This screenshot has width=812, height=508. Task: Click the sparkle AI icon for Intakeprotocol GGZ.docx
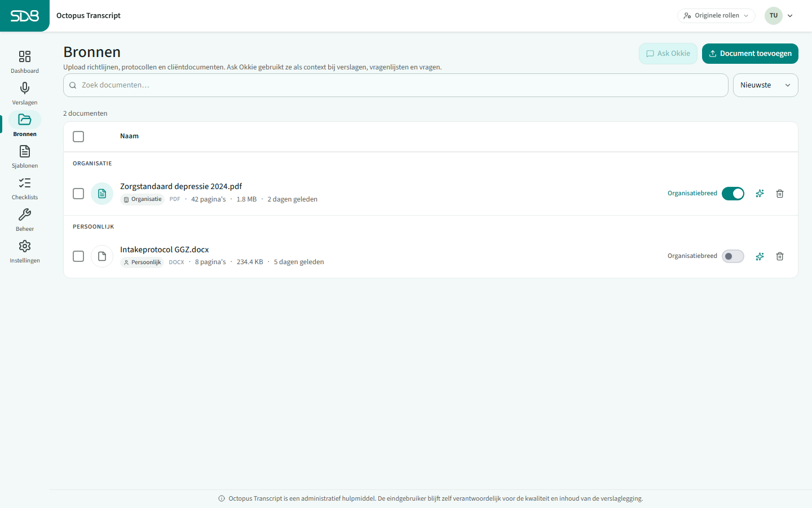760,256
